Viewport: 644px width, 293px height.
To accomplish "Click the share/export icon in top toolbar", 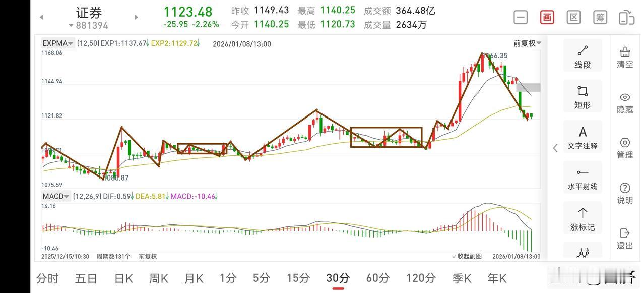I will [x=626, y=17].
